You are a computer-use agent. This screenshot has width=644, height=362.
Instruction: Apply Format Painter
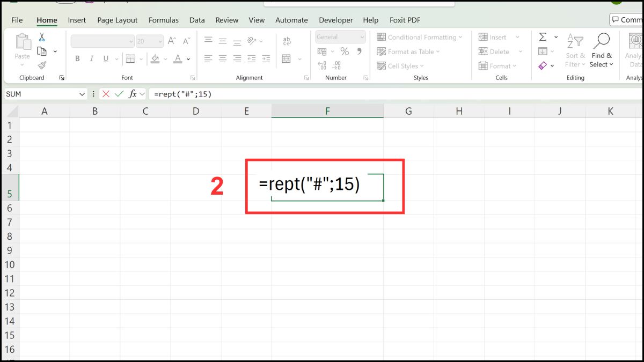point(42,64)
